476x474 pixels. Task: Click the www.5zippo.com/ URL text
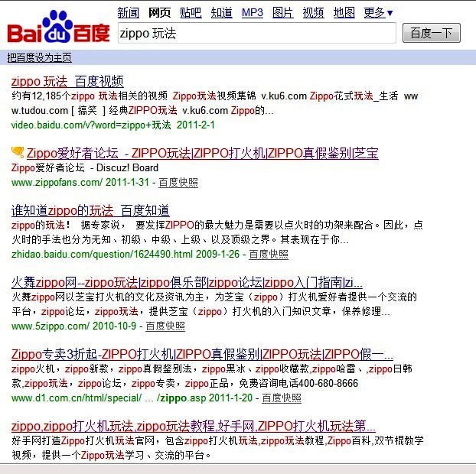51,326
